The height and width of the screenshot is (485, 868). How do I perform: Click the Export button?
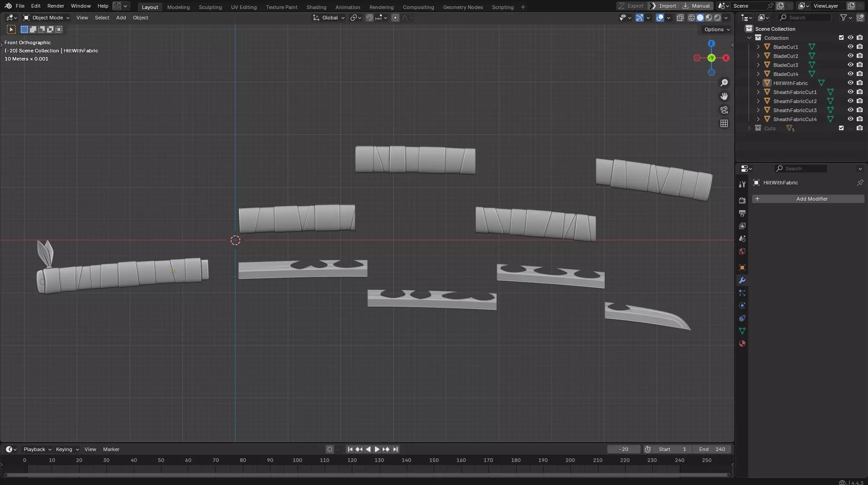pyautogui.click(x=631, y=6)
